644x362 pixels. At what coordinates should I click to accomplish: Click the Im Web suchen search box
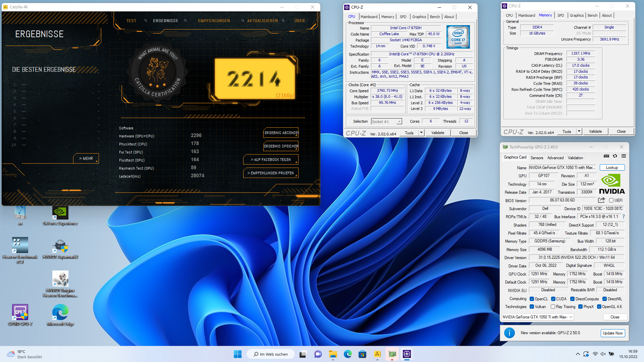(x=270, y=354)
